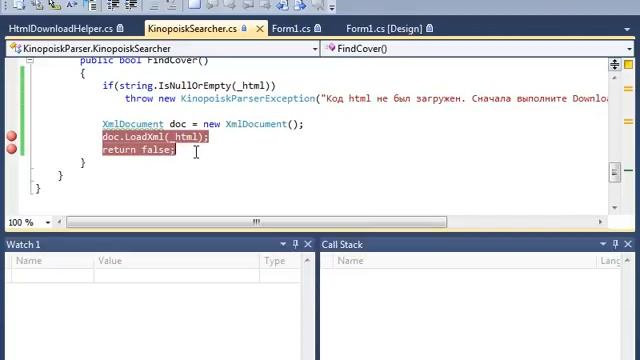Toggle breakpoint on return false line
The width and height of the screenshot is (640, 360).
12,149
